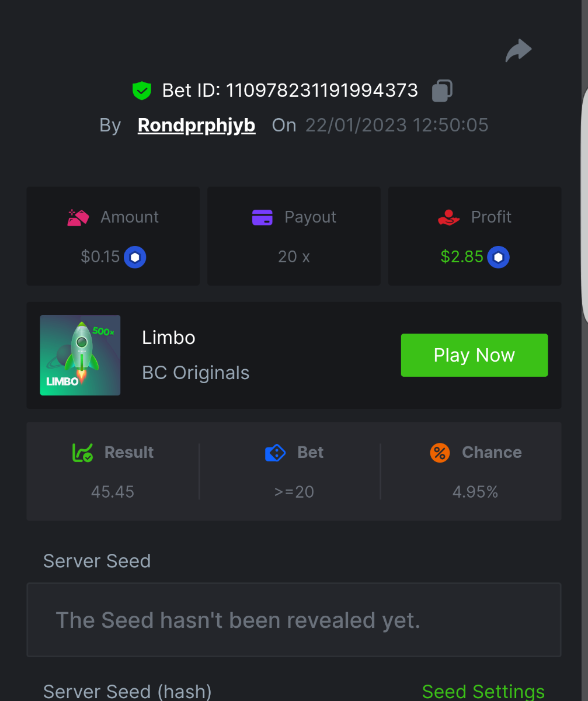588x701 pixels.
Task: Open the Rondprphjyb user profile
Action: pos(196,125)
